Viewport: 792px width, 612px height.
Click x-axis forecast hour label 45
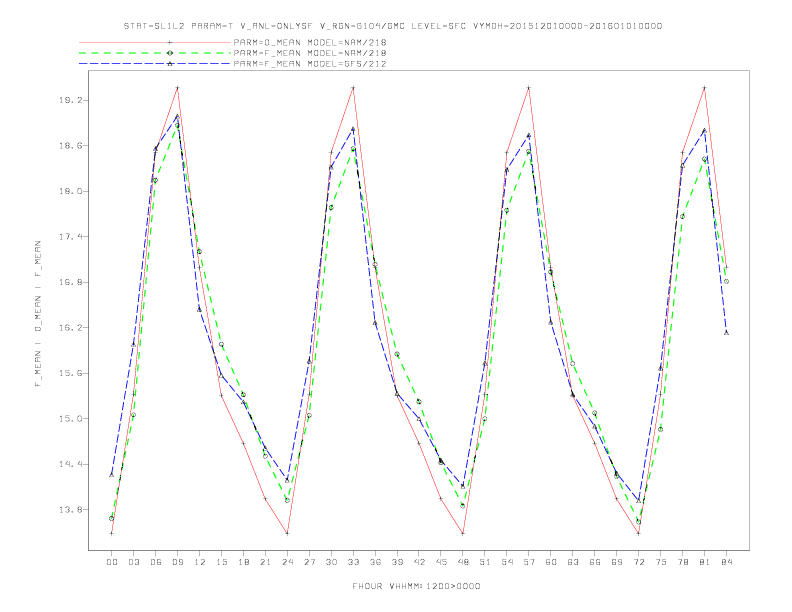point(441,562)
